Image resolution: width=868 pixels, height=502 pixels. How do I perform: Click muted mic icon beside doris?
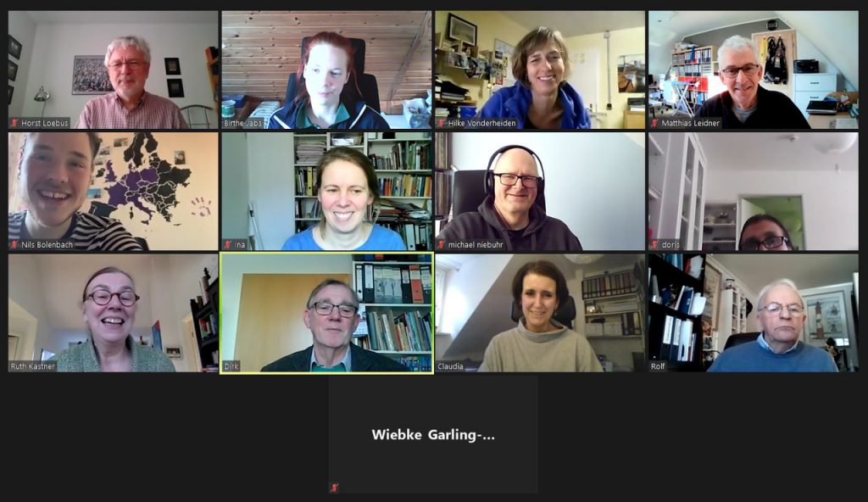(x=655, y=244)
